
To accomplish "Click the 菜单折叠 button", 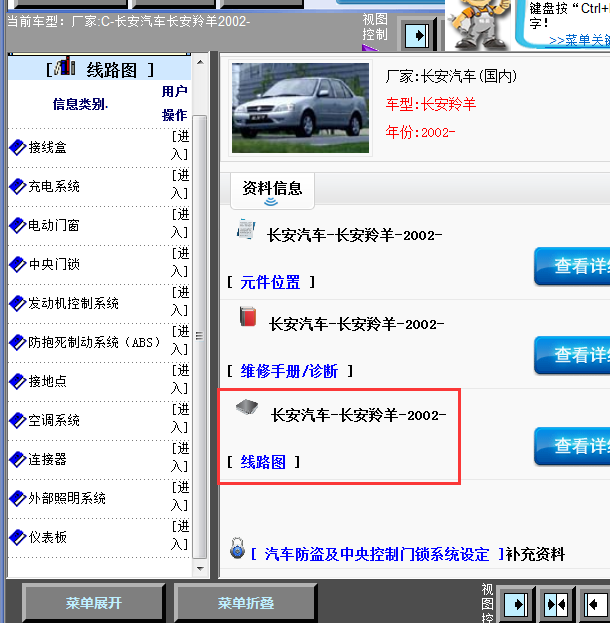I will [246, 603].
